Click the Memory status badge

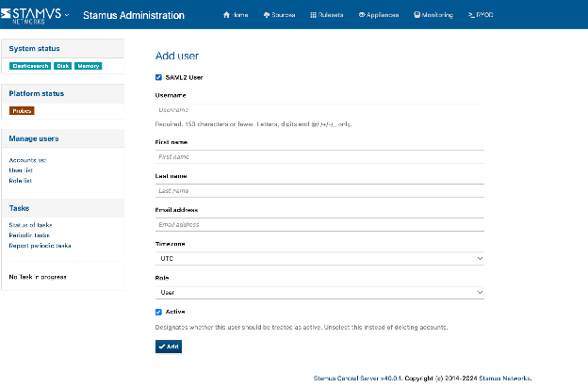pyautogui.click(x=89, y=66)
